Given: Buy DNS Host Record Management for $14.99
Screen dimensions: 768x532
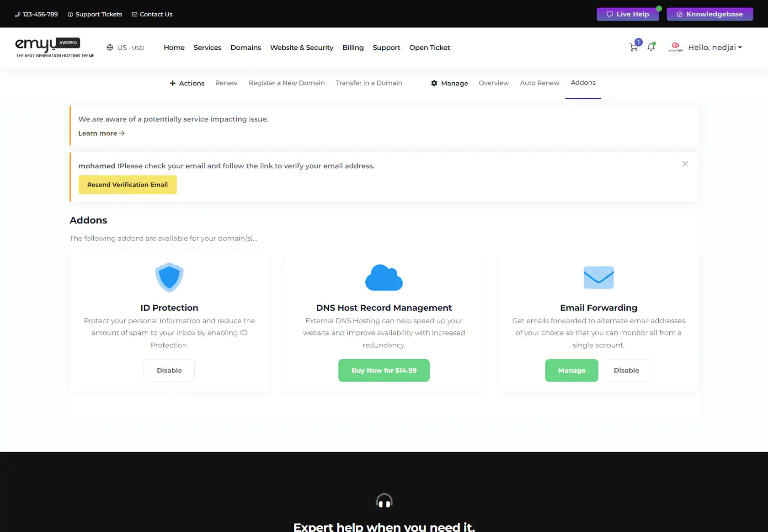Looking at the screenshot, I should click(x=384, y=371).
